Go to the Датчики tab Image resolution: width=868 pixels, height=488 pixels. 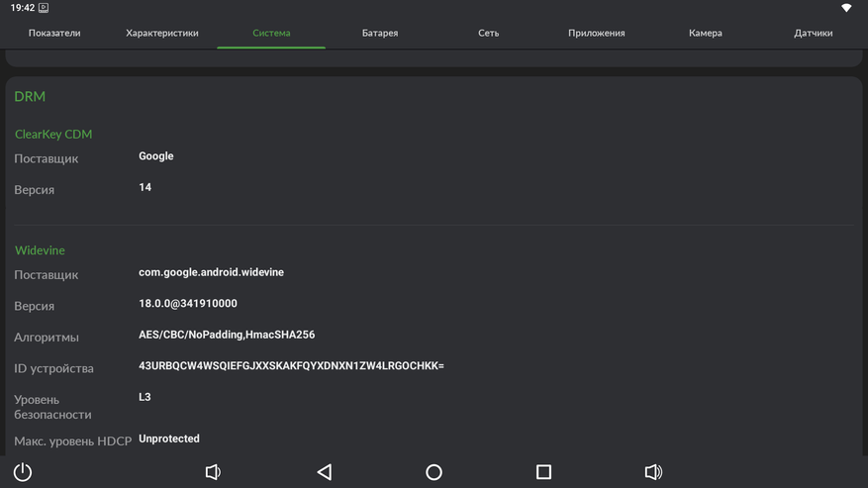[813, 33]
